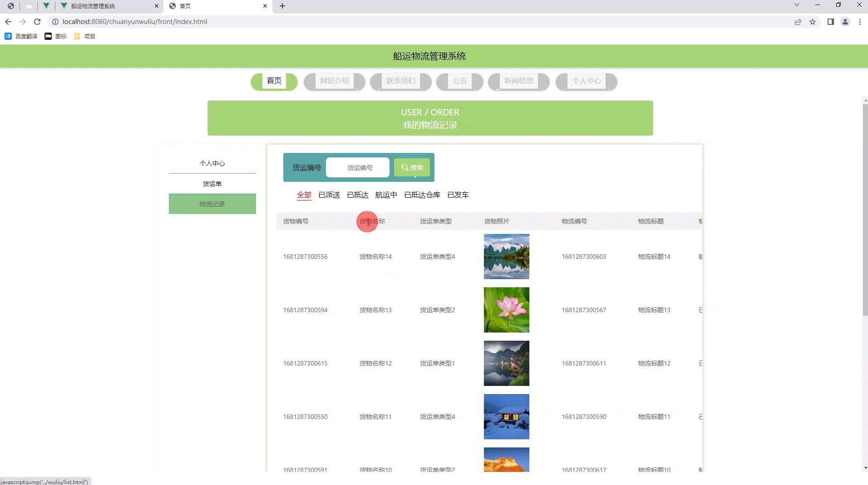Click cell 1681287300594
Image resolution: width=868 pixels, height=485 pixels.
[x=305, y=310]
